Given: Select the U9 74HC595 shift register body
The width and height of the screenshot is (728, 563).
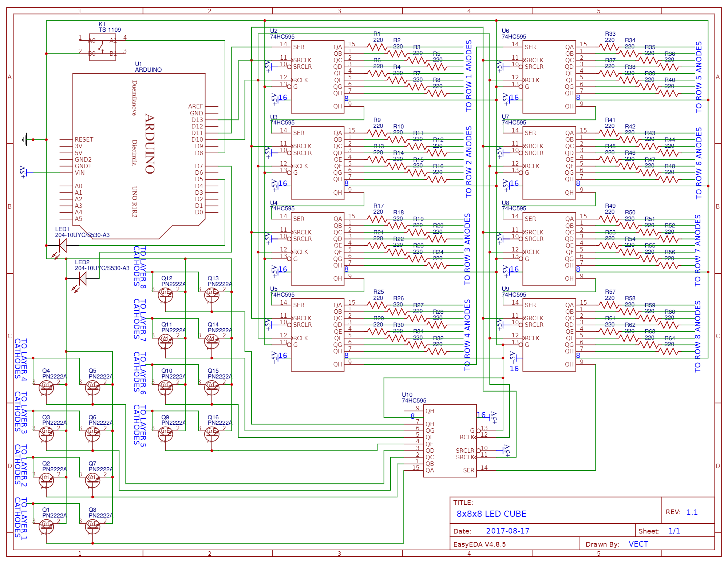Looking at the screenshot, I should (x=549, y=335).
